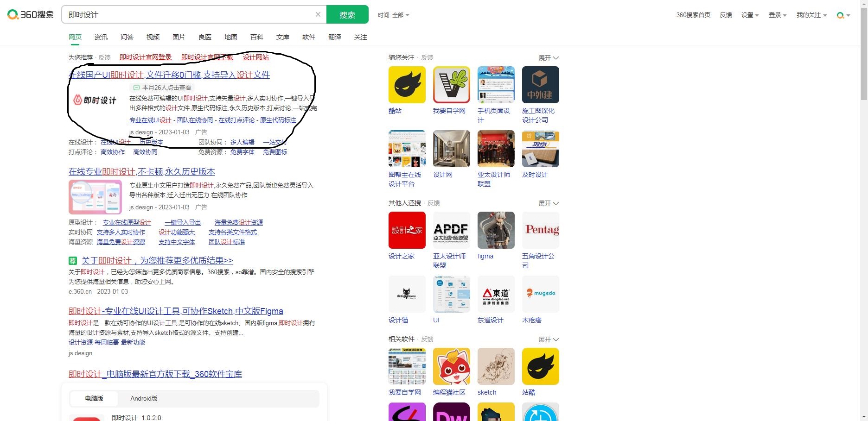Click the 设计网站 suggestion link
The image size is (868, 421).
(256, 57)
